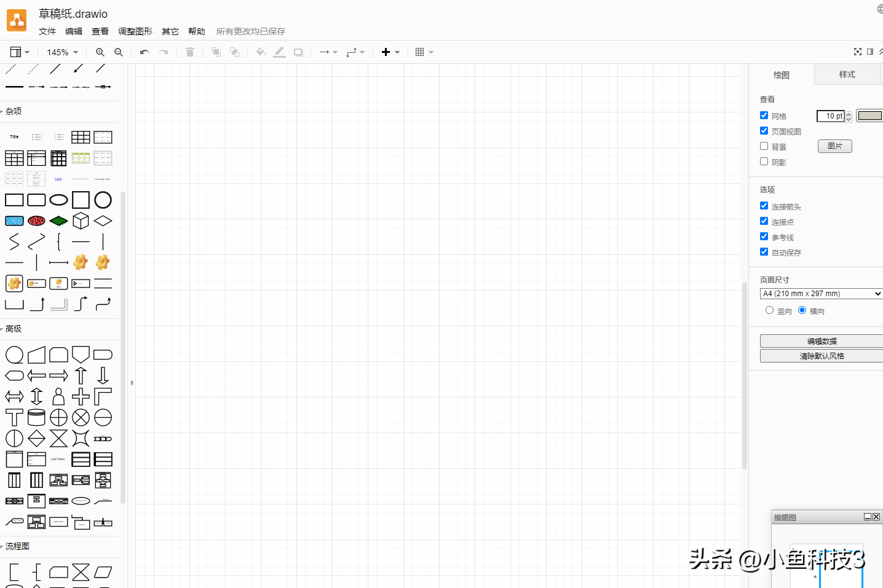Select the cube shape from the sidebar
The height and width of the screenshot is (588, 883).
[x=81, y=221]
